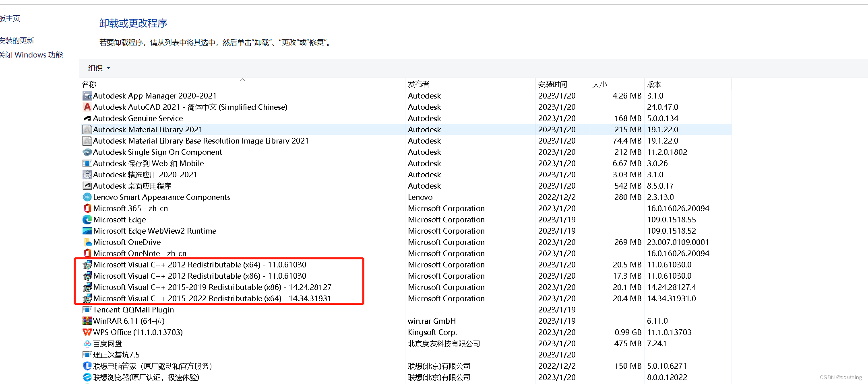Click the Visual C++ 2015-2022 (x64) icon
868x384 pixels.
click(87, 298)
